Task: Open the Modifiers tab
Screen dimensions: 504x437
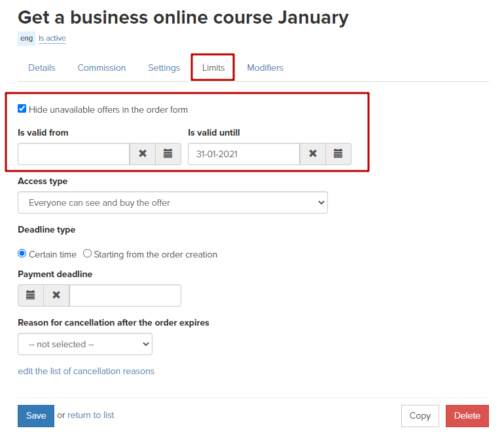Action: pyautogui.click(x=265, y=67)
